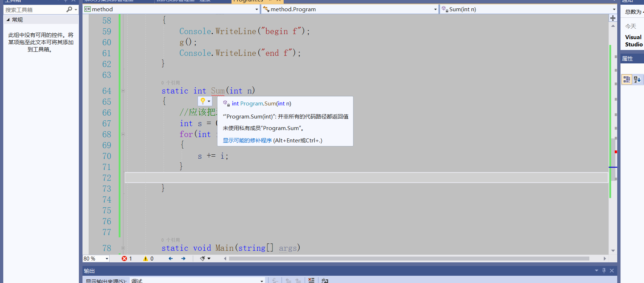Click the 0 个引用 code lens above Sum

coord(170,83)
